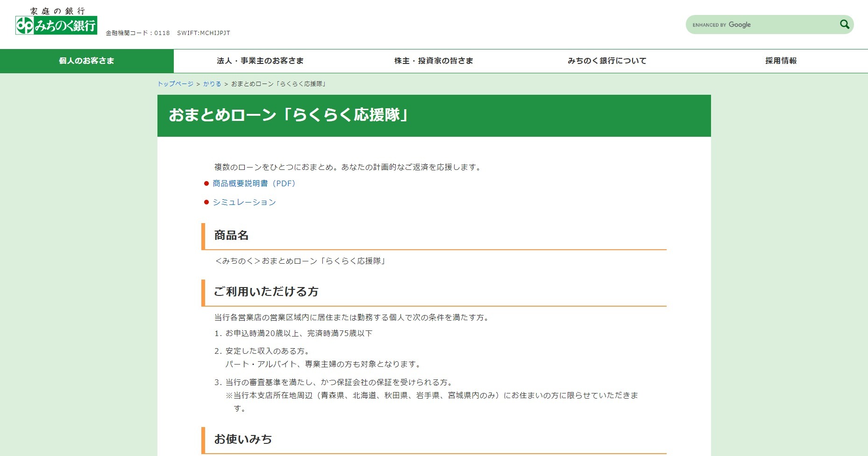Click the orange bar beside ご利用いただける方
The image size is (868, 456).
click(203, 293)
